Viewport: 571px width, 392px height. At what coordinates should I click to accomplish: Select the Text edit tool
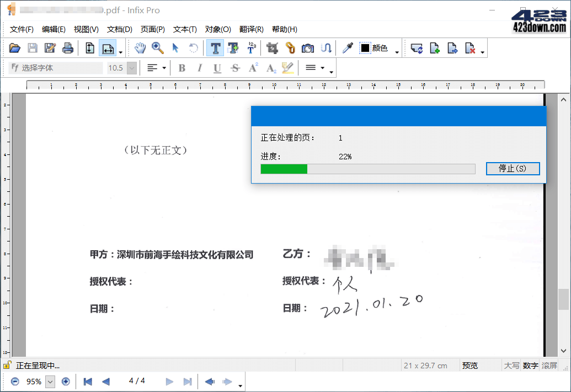pyautogui.click(x=215, y=48)
